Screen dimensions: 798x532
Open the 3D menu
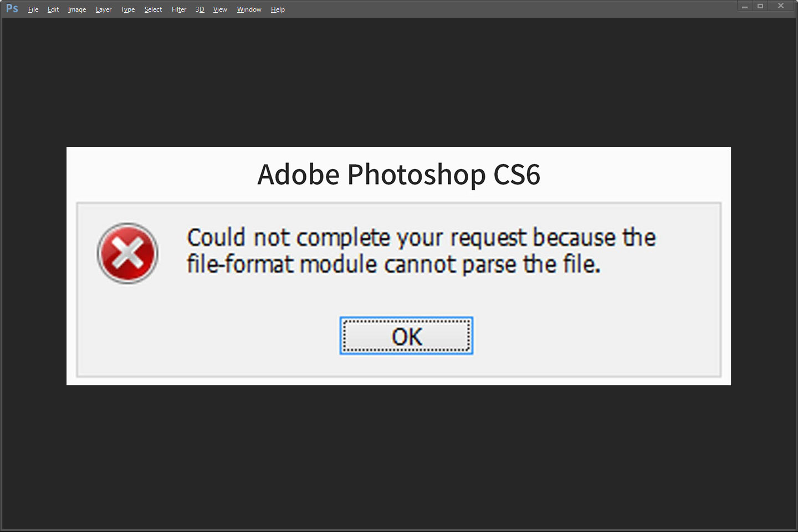[x=199, y=9]
